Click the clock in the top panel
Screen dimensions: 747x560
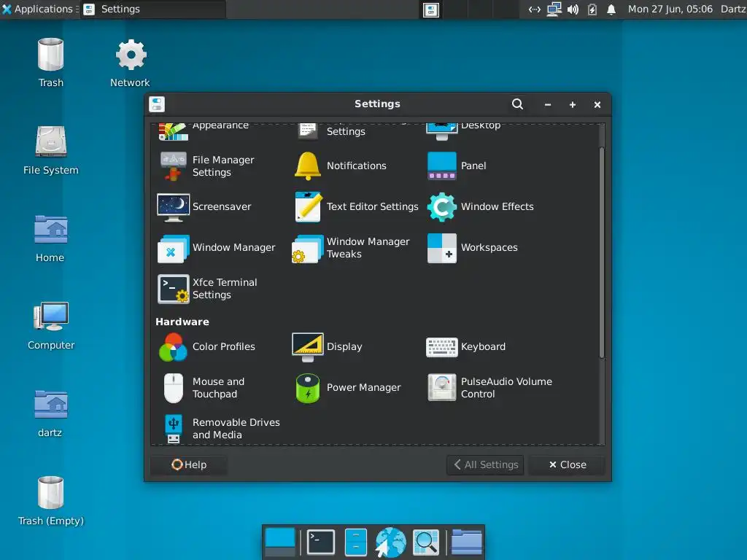[x=670, y=9]
